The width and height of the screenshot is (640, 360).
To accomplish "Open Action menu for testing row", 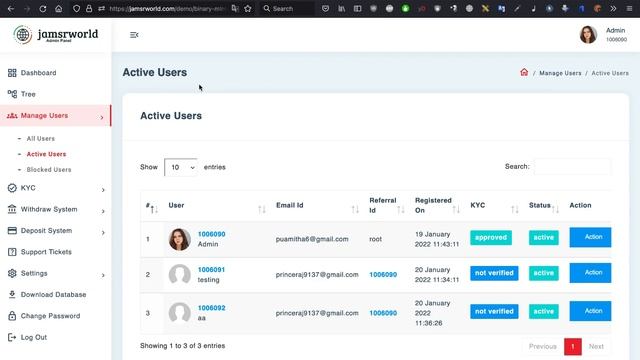I will [590, 273].
